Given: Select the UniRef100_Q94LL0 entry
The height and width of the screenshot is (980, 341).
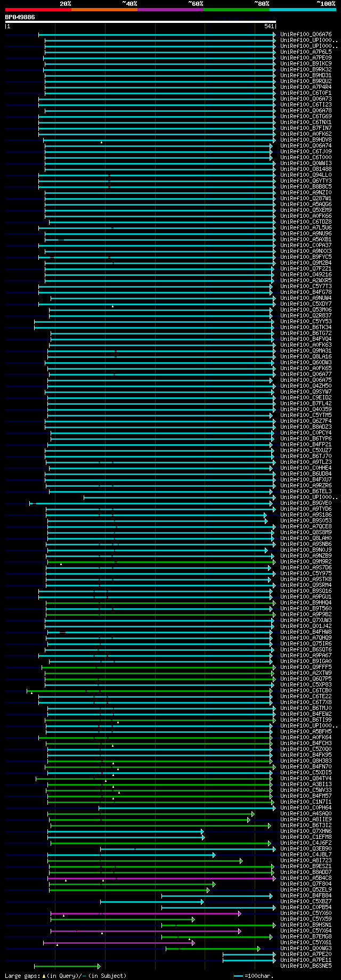Looking at the screenshot, I should 306,175.
